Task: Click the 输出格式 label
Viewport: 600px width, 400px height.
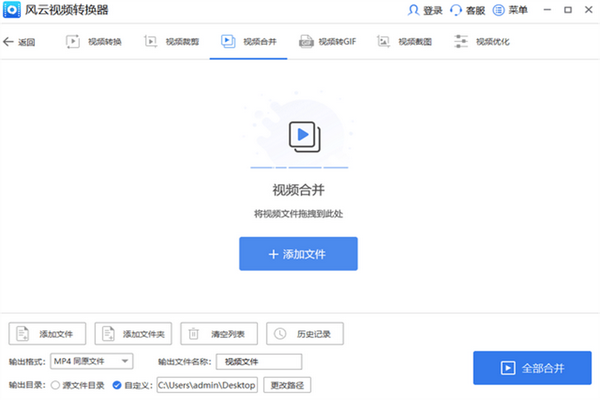Action: pyautogui.click(x=27, y=361)
